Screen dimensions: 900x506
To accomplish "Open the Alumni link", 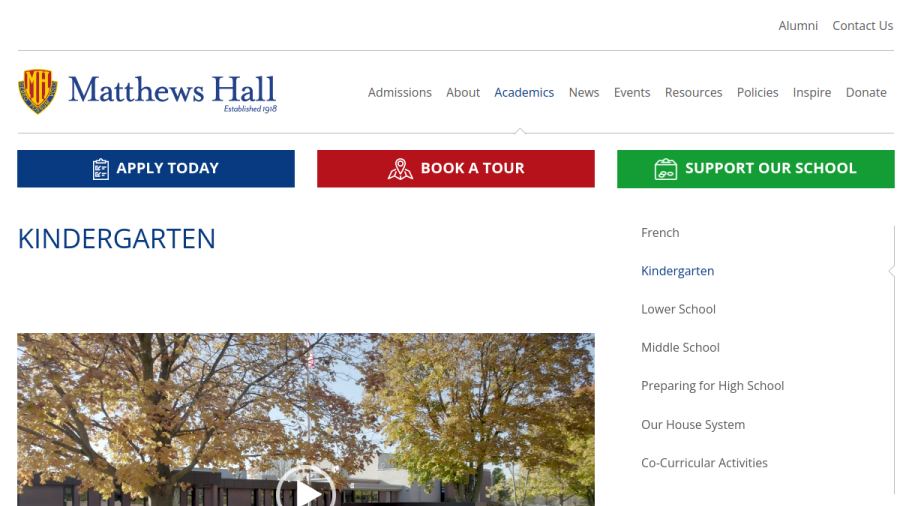I will [798, 26].
